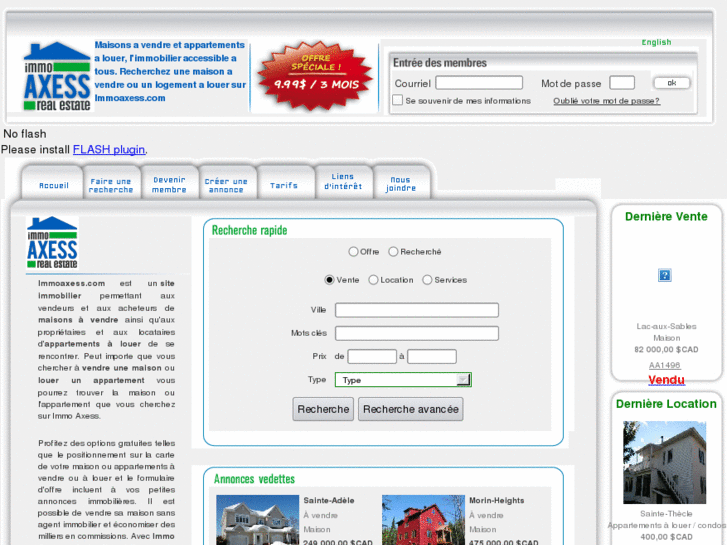Image resolution: width=727 pixels, height=545 pixels.
Task: Click the ok login button
Action: pos(672,83)
